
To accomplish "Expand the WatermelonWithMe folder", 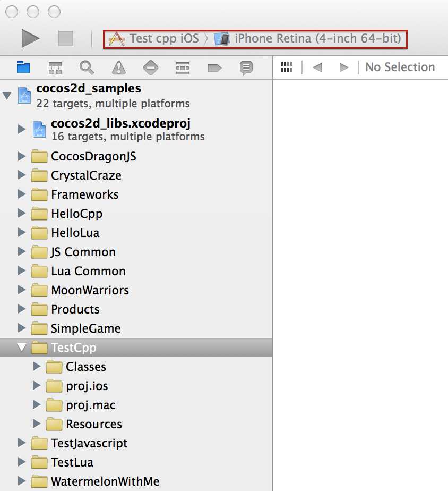I will coord(22,481).
